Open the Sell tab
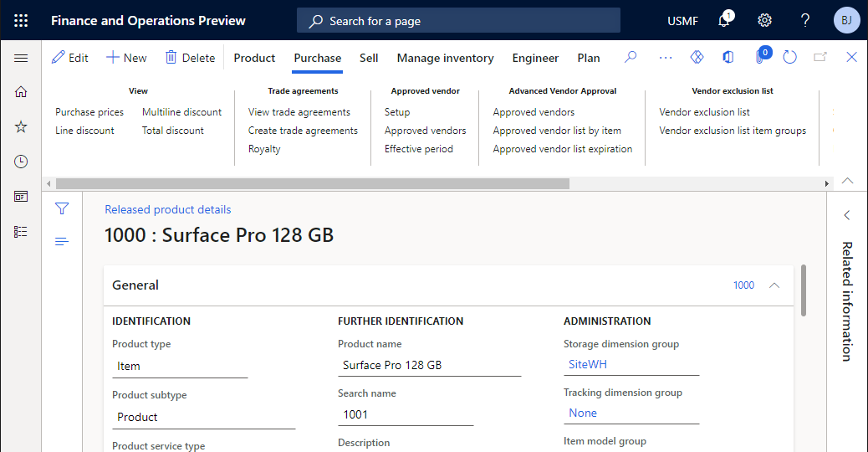Screen dimensions: 868x452 point(369,58)
